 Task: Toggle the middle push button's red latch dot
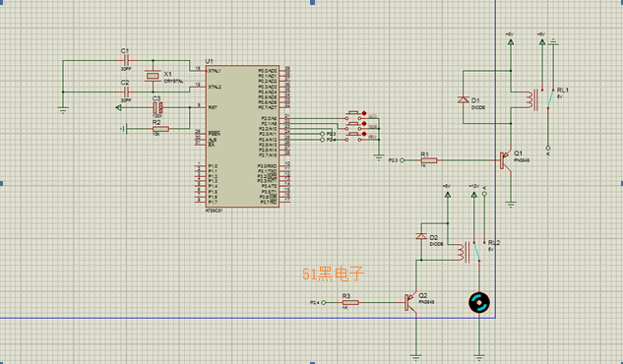(364, 124)
